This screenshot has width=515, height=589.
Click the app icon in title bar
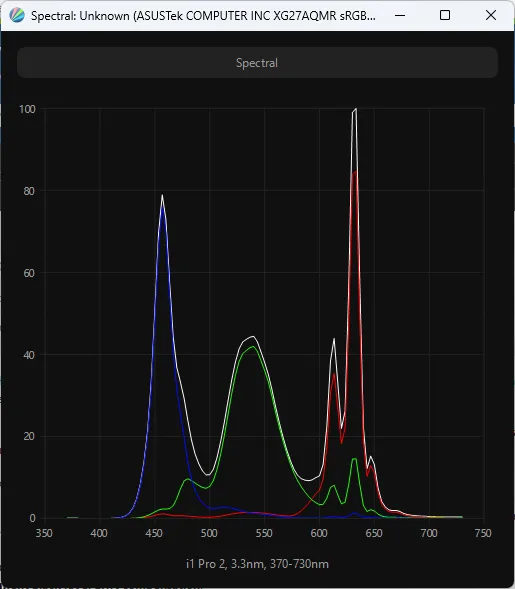pos(17,15)
